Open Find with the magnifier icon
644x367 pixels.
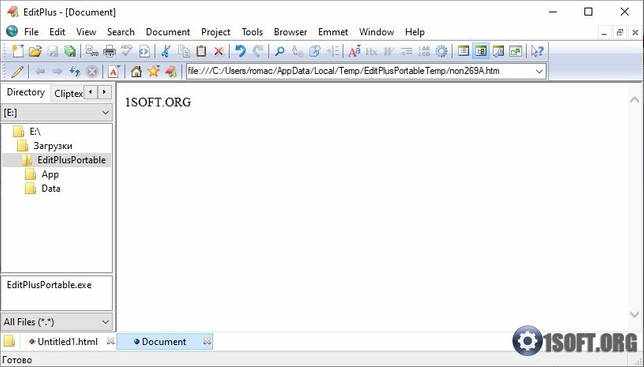(x=280, y=51)
